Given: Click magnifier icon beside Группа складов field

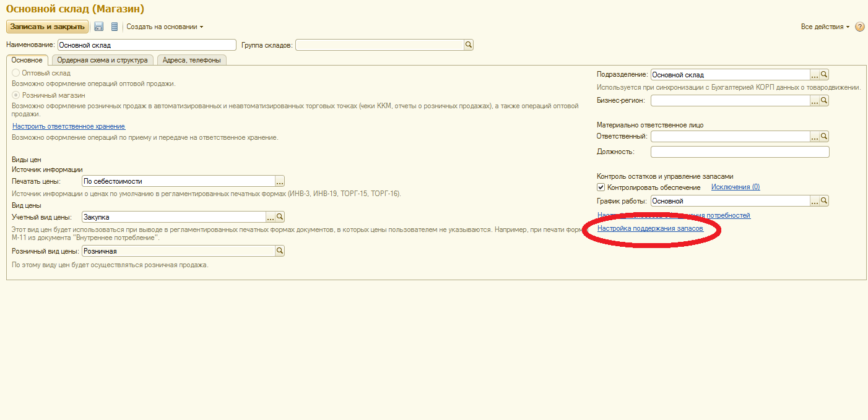Looking at the screenshot, I should (x=469, y=45).
